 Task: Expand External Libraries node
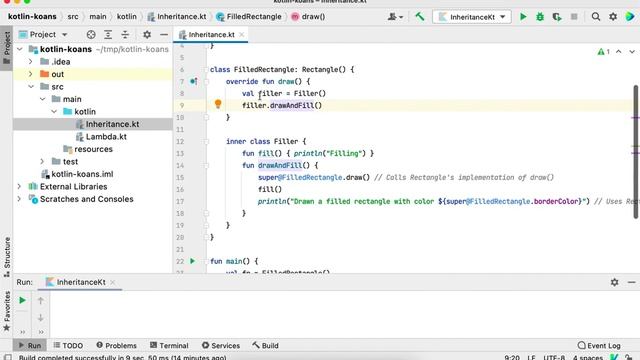point(20,187)
